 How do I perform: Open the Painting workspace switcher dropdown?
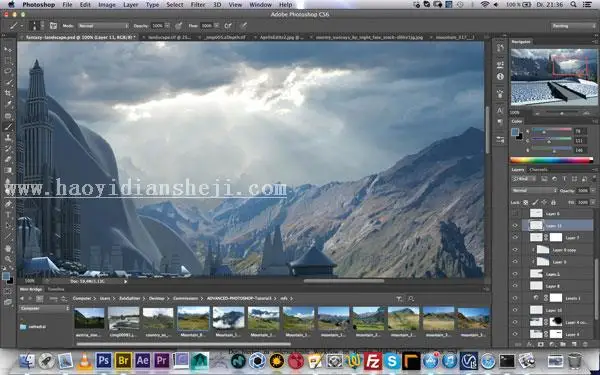574,26
